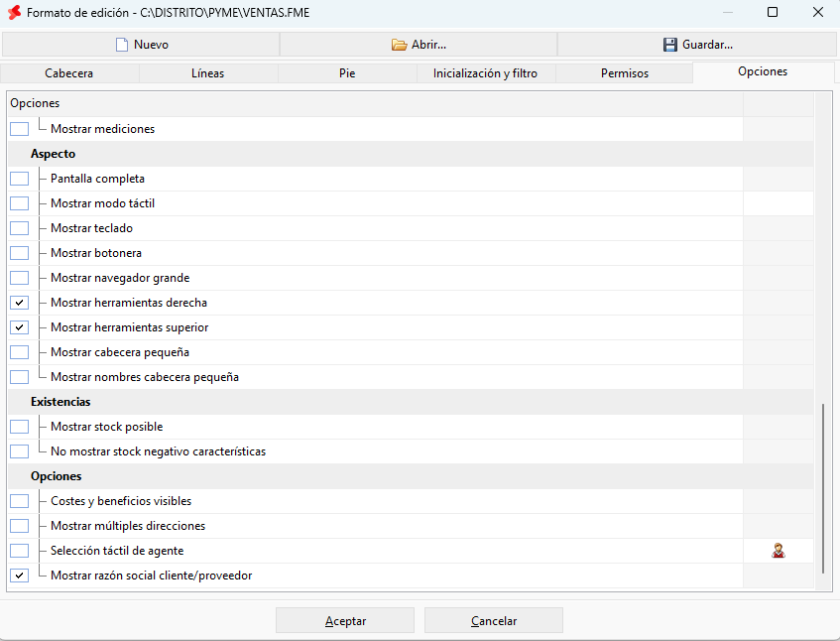This screenshot has height=641, width=840.
Task: Click the agent icon beside Selección táctil de agente
Action: pos(779,551)
